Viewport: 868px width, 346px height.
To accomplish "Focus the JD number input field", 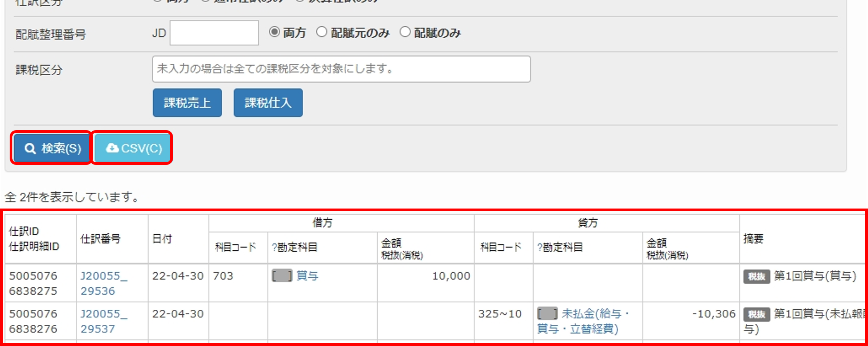I will point(214,33).
